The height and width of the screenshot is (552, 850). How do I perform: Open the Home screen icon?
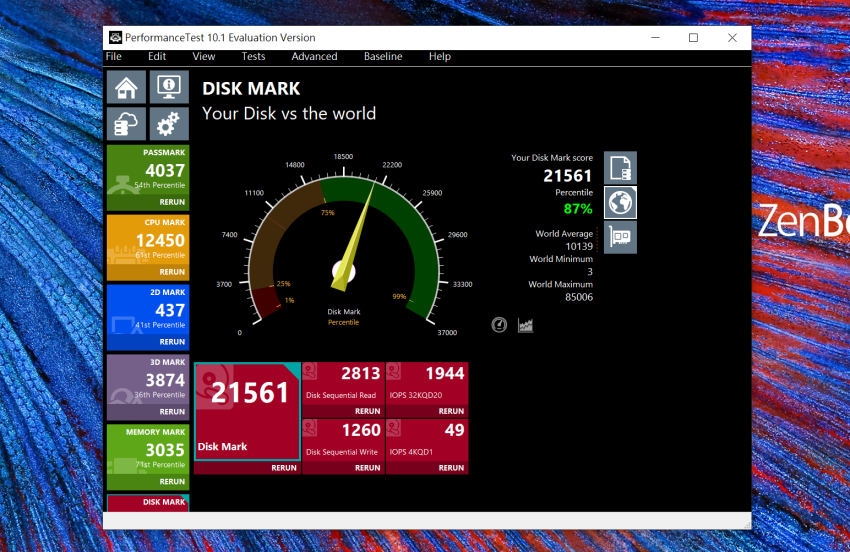(126, 87)
